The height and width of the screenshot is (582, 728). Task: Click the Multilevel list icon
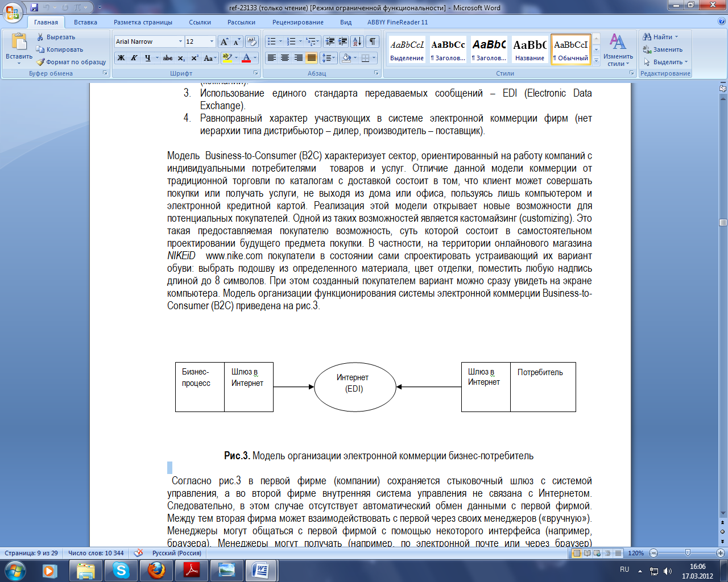click(311, 41)
